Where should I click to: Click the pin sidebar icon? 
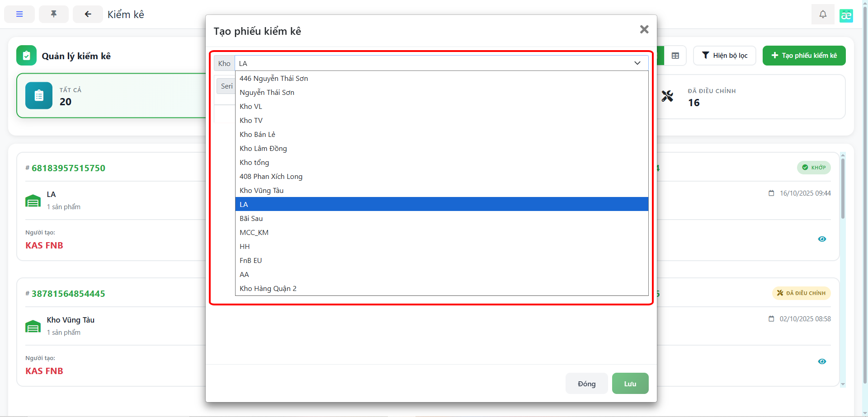(54, 14)
